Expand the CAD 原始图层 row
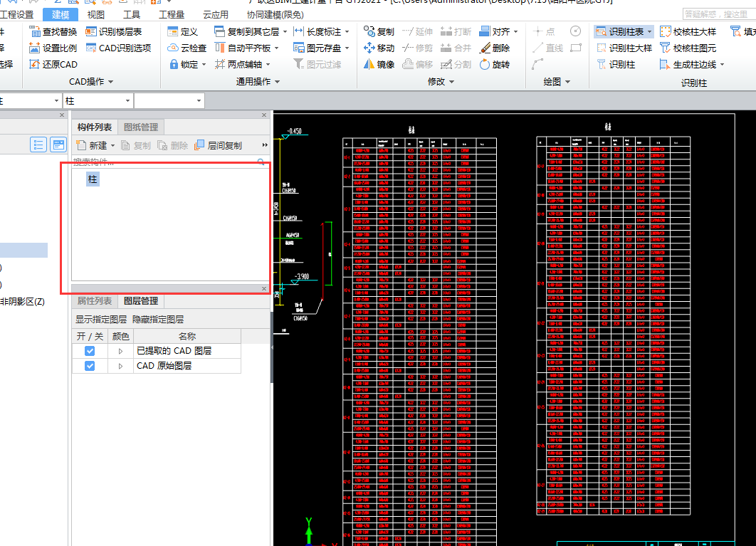This screenshot has width=756, height=546. tap(120, 366)
